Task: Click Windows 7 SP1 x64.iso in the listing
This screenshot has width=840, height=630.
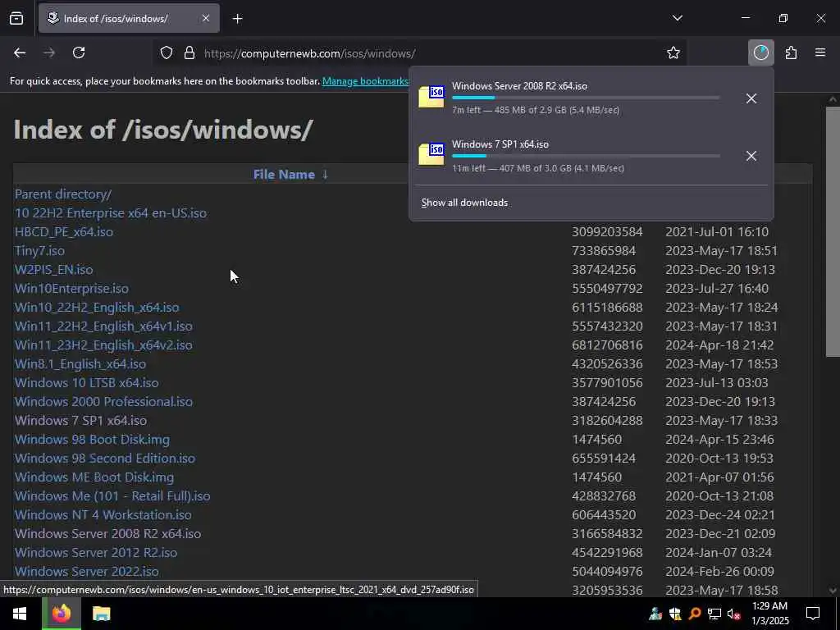Action: coord(80,421)
